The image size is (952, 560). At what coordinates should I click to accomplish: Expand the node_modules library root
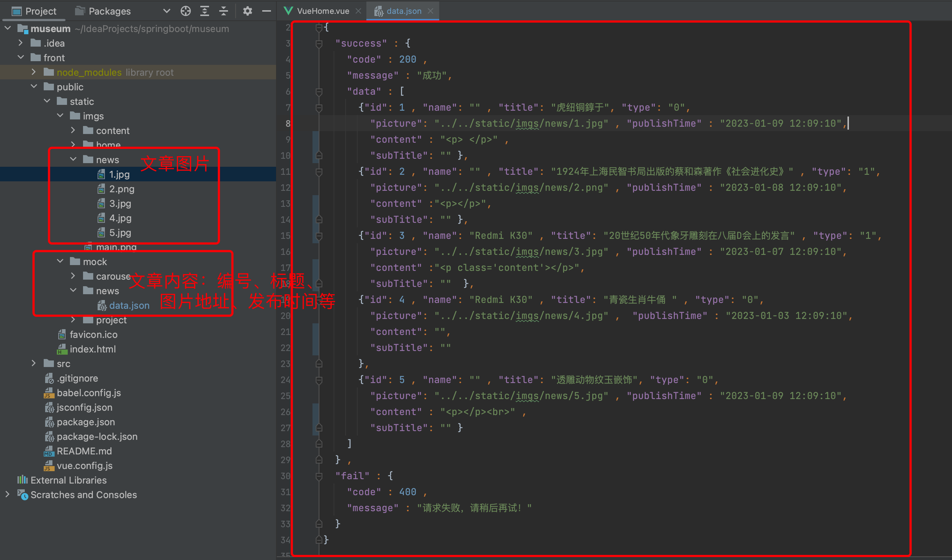34,72
